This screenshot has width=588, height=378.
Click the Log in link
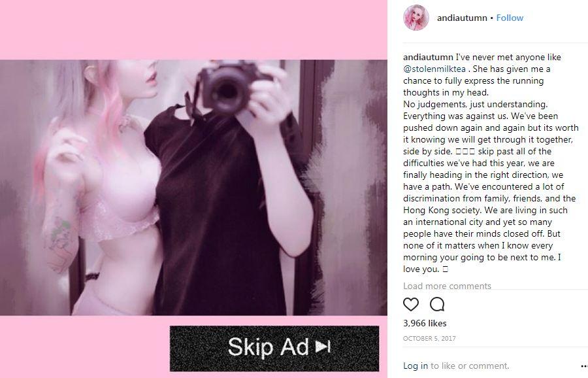pos(416,366)
